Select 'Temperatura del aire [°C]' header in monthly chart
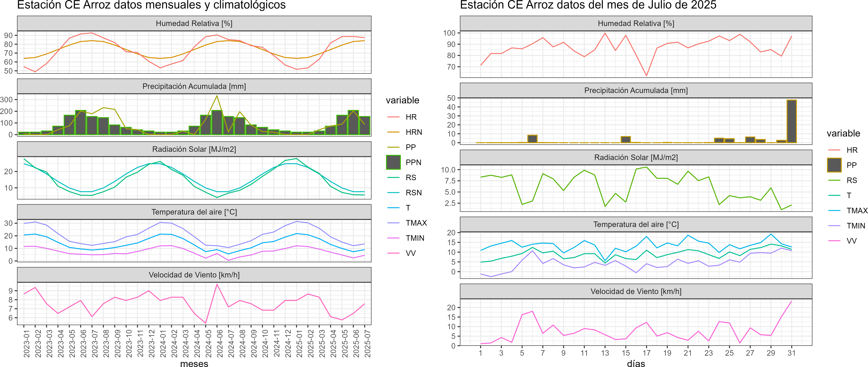Image resolution: width=868 pixels, height=367 pixels. click(x=194, y=212)
